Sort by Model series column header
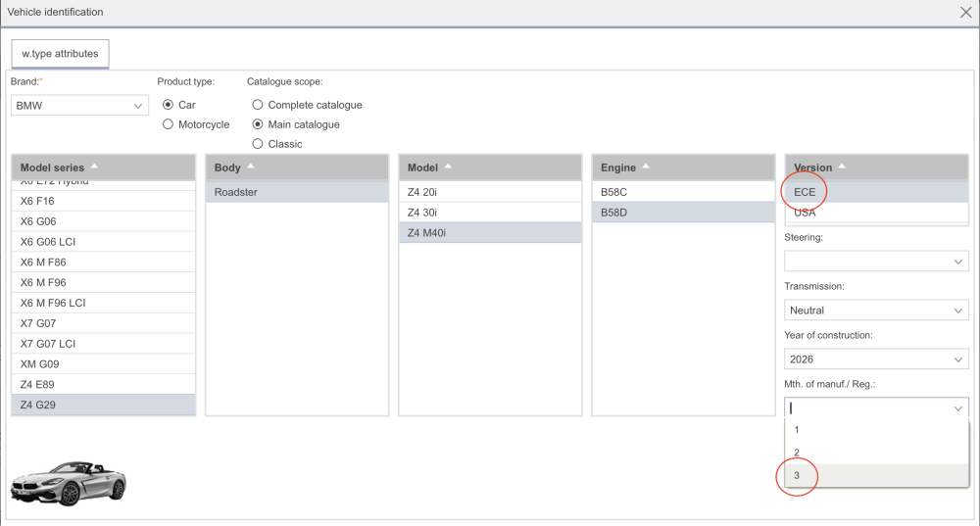 click(x=103, y=167)
